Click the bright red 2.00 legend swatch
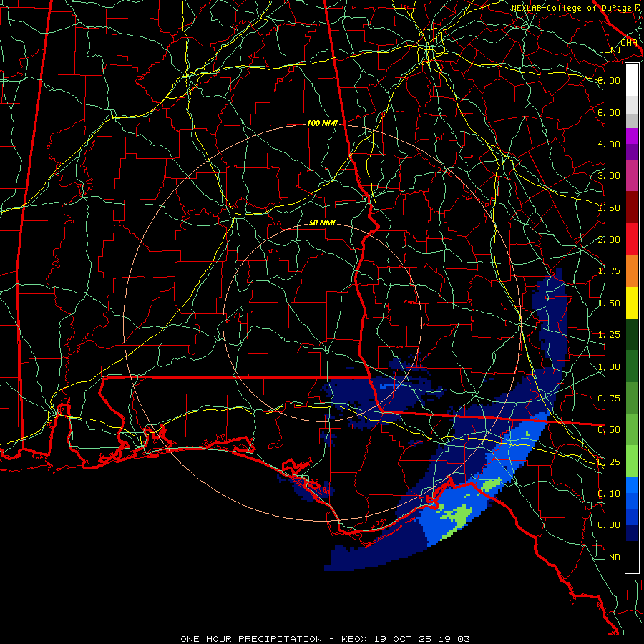 tap(632, 239)
